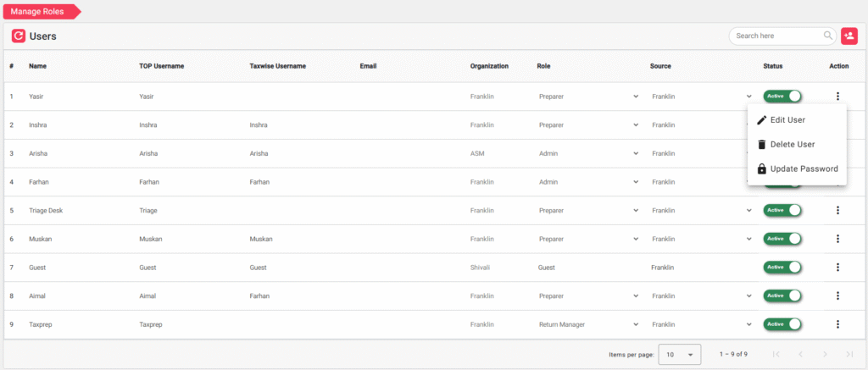Image resolution: width=868 pixels, height=370 pixels.
Task: Open action menu for Taxprep row
Action: (x=837, y=324)
